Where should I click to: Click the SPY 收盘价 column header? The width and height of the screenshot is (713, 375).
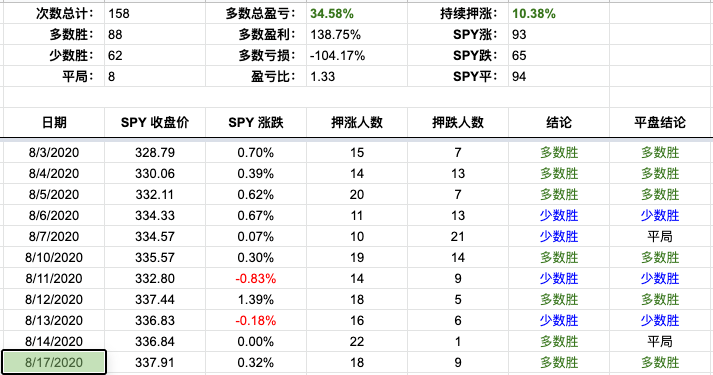[155, 122]
